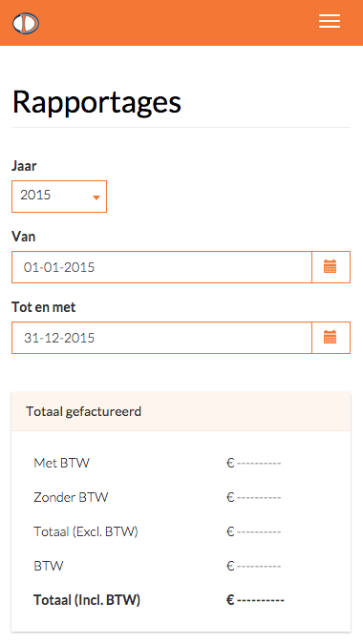Screen dimensions: 363x644
Task: Select the Met BTW row label
Action: click(62, 463)
